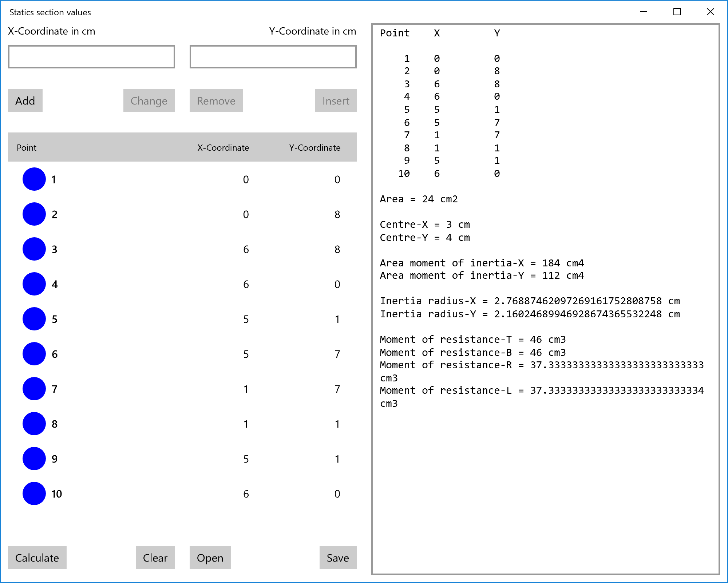Click the Area result line in output
The height and width of the screenshot is (583, 728).
(419, 199)
